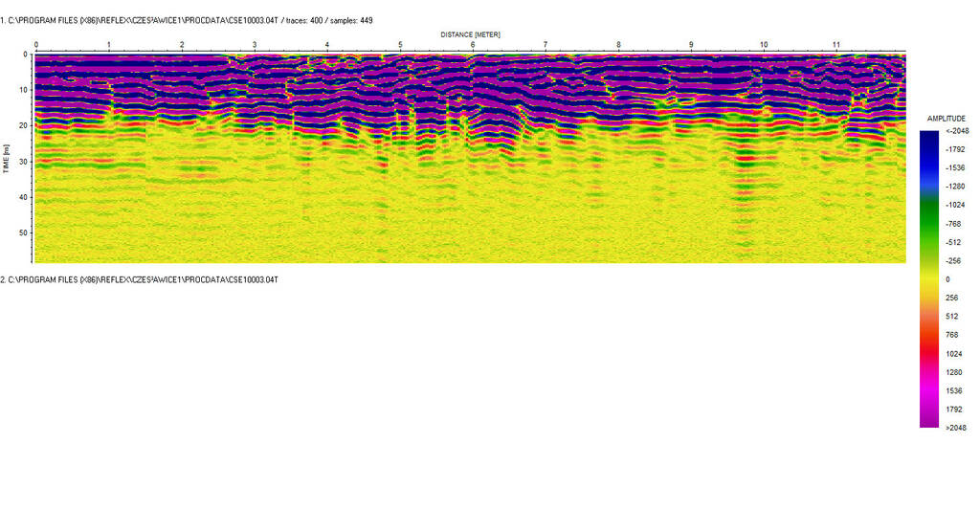The image size is (980, 531).
Task: Select the first file path header with traces info
Action: (187, 20)
